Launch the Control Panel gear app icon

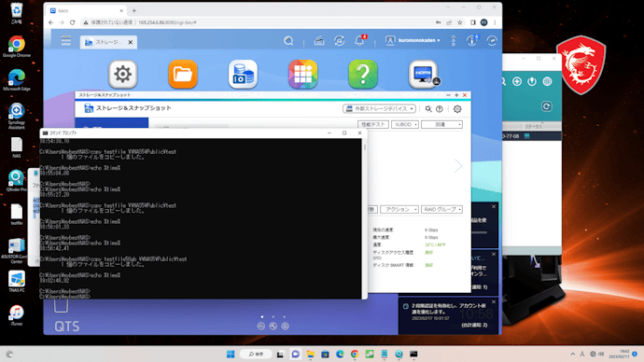[123, 75]
